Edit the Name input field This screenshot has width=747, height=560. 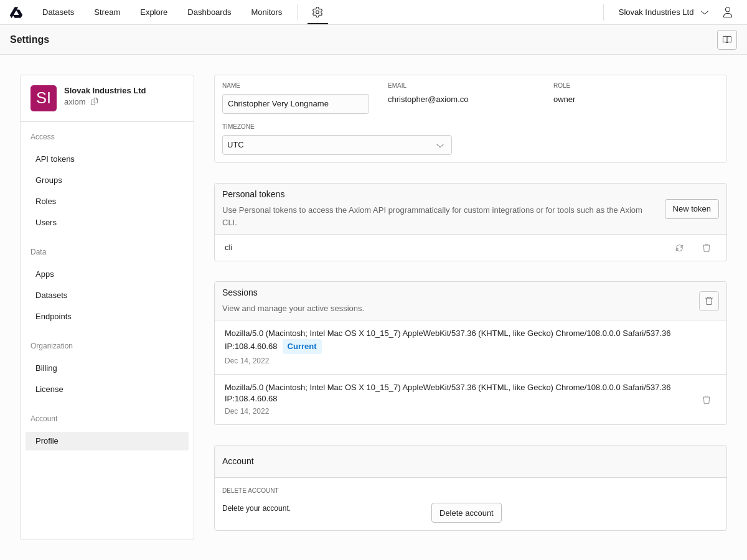click(296, 104)
